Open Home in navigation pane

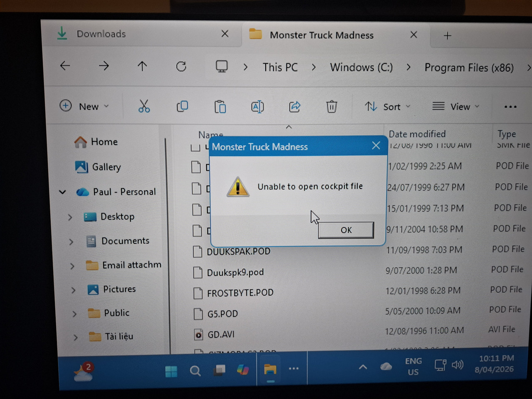tap(96, 142)
